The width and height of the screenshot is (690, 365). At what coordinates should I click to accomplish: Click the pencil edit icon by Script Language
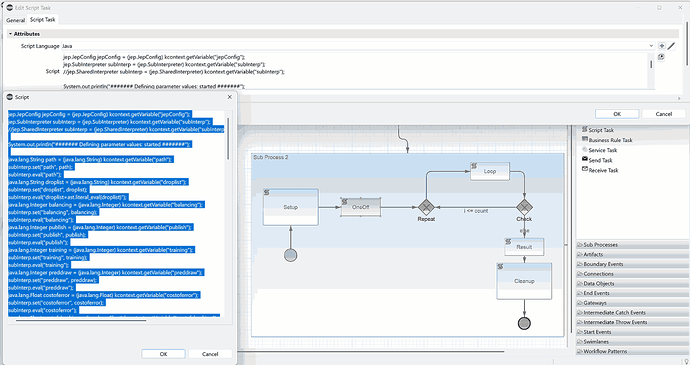click(x=671, y=46)
